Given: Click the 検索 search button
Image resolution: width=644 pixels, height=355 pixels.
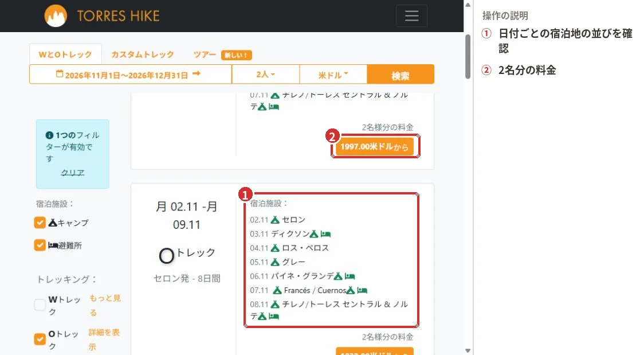Looking at the screenshot, I should [400, 75].
